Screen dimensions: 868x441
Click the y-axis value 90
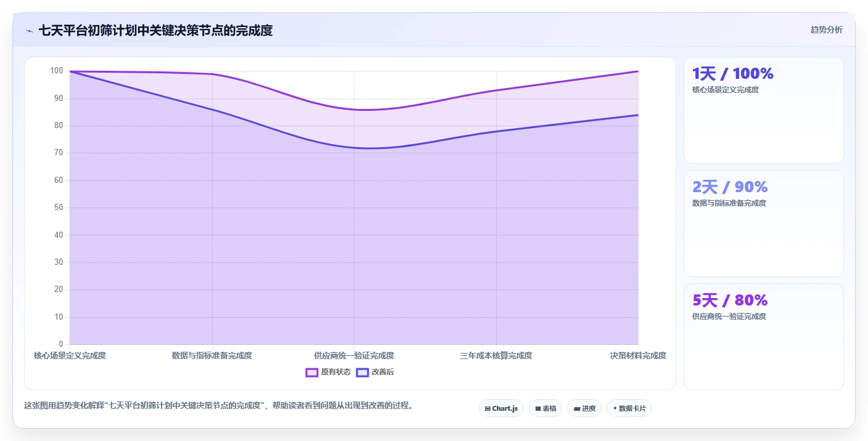[x=59, y=99]
